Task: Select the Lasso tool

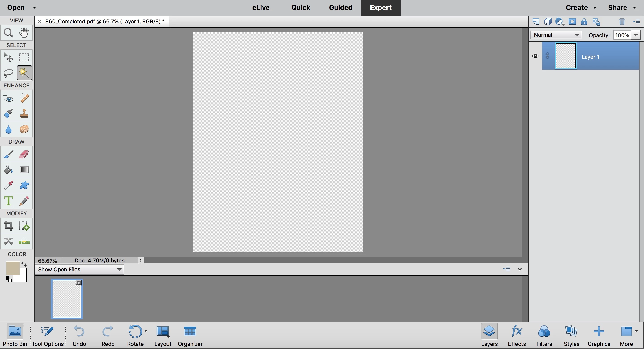Action: click(x=8, y=73)
